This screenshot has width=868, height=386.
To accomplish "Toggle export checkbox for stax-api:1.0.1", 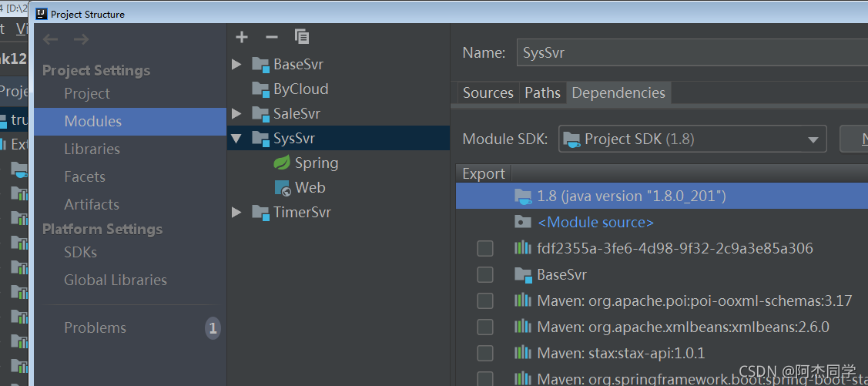I will click(485, 353).
